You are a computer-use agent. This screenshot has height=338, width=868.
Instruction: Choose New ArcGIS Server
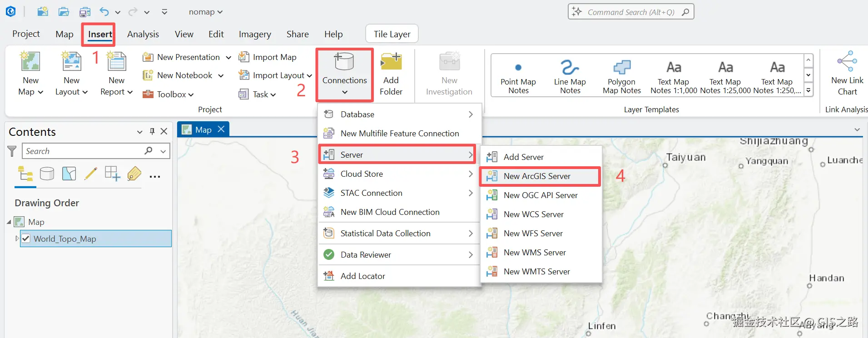[x=541, y=176]
